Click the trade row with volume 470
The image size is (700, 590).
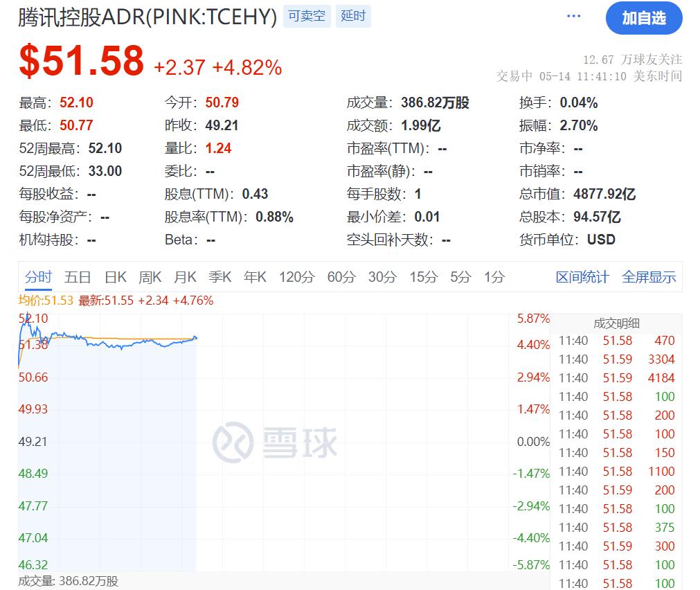tap(616, 341)
